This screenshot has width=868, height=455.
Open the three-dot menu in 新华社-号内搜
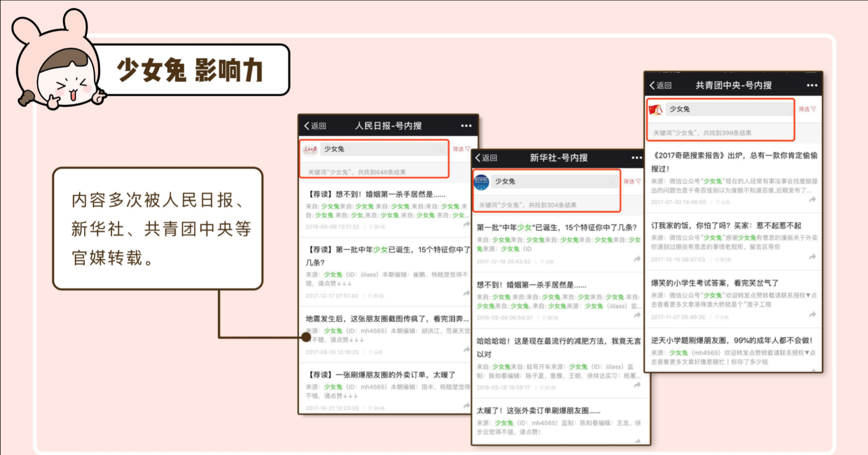click(637, 158)
